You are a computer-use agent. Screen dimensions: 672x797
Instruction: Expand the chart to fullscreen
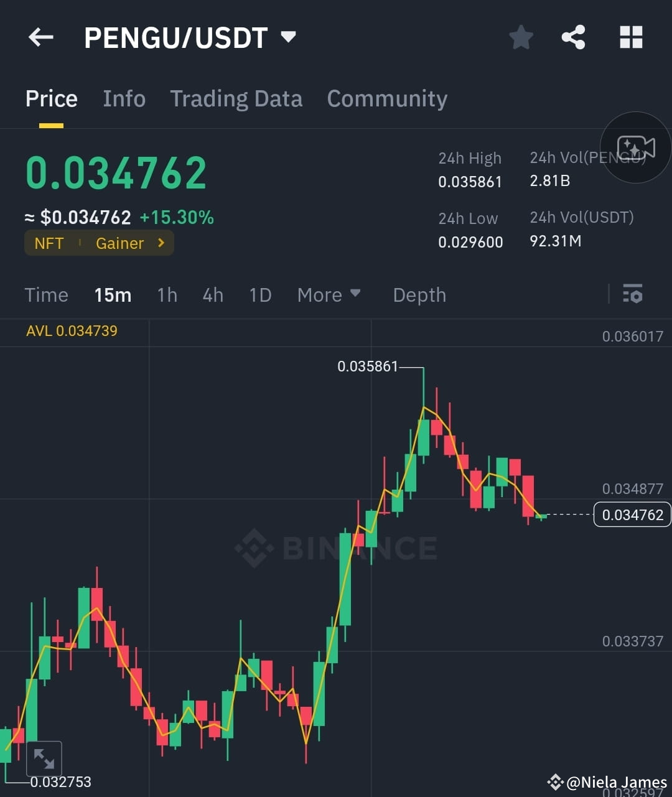tap(44, 758)
